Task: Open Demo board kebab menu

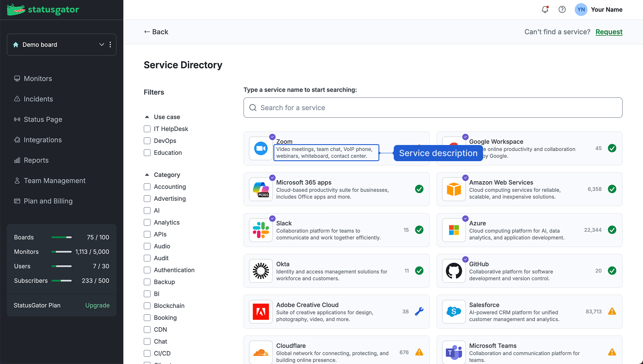Action: point(110,45)
